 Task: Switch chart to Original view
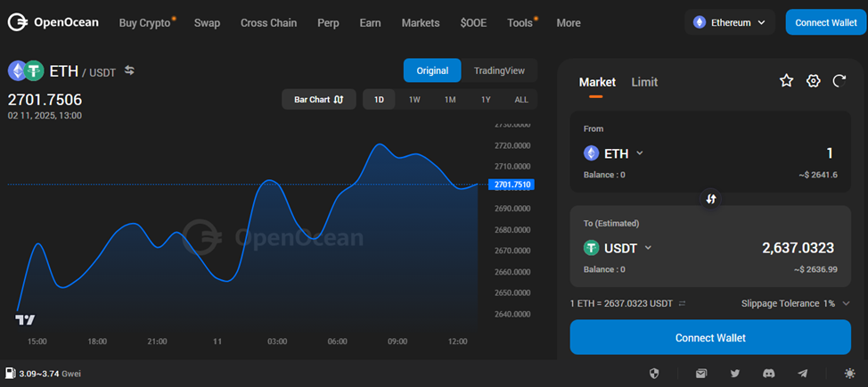[432, 70]
